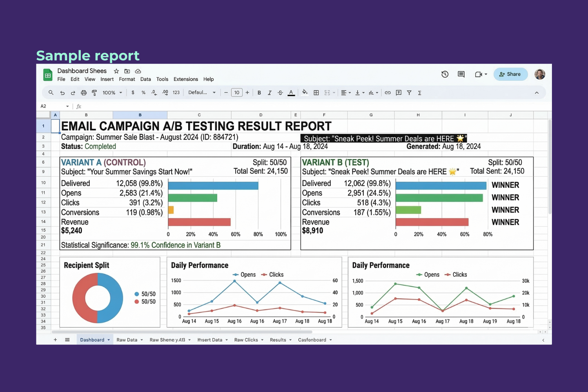Viewport: 588px width, 392px height.
Task: Select the Format as currency icon
Action: [x=132, y=93]
